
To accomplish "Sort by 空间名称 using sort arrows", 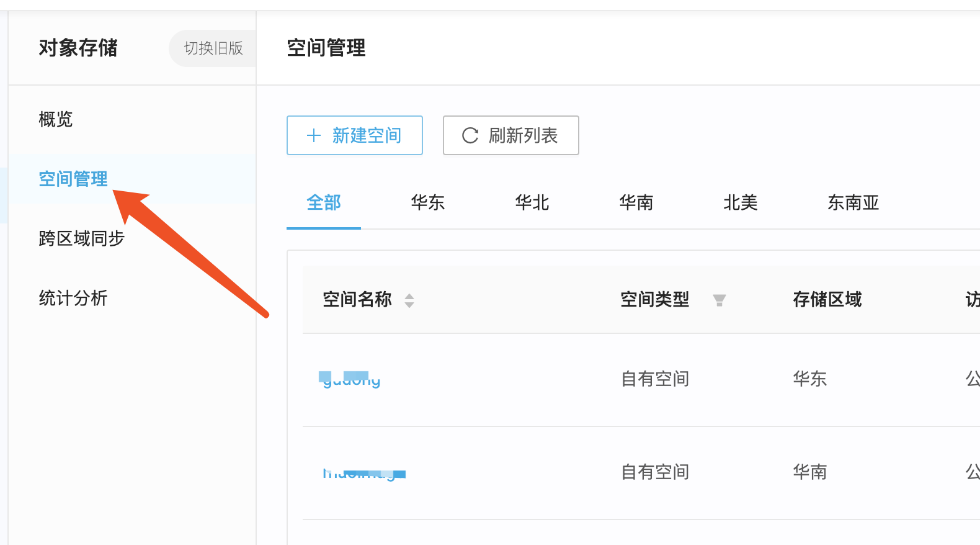I will (x=409, y=300).
